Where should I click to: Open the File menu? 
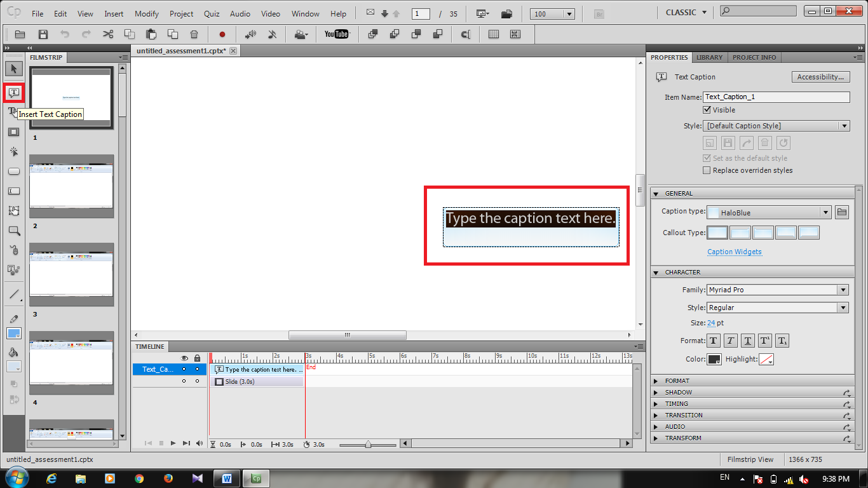point(37,13)
